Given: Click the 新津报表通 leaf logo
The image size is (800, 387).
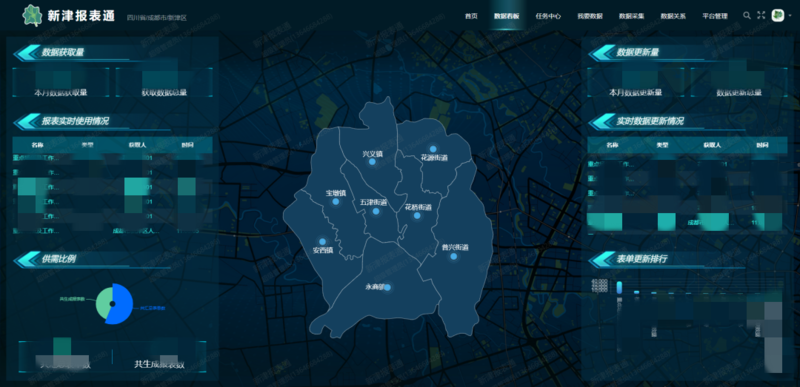Looking at the screenshot, I should [32, 15].
